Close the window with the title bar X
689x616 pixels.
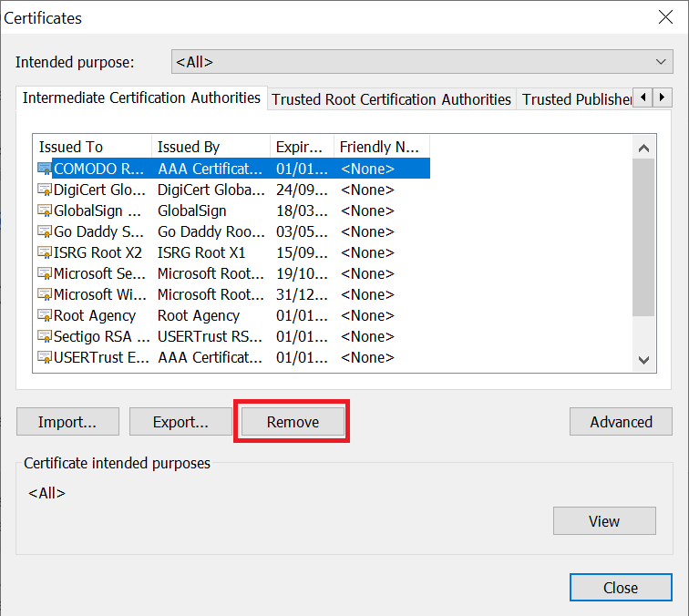click(x=665, y=17)
